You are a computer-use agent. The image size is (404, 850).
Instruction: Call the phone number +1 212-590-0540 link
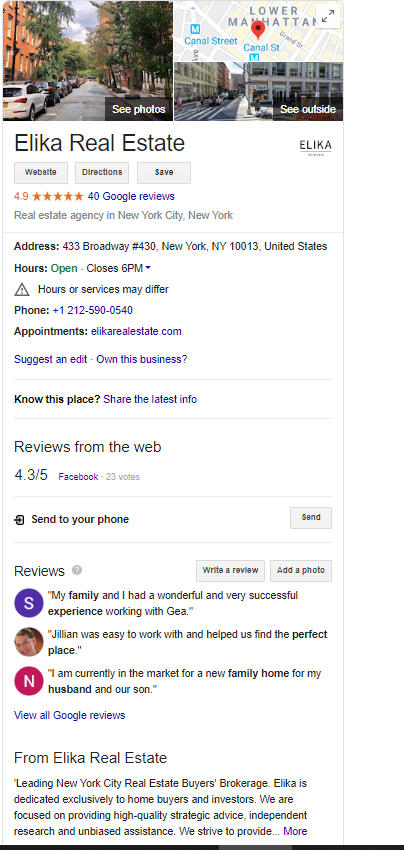point(93,311)
